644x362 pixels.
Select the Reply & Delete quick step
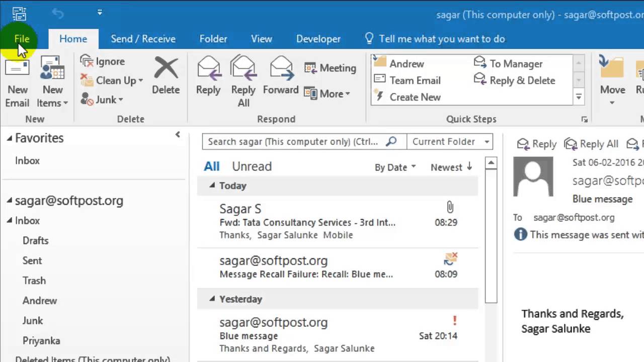point(515,80)
